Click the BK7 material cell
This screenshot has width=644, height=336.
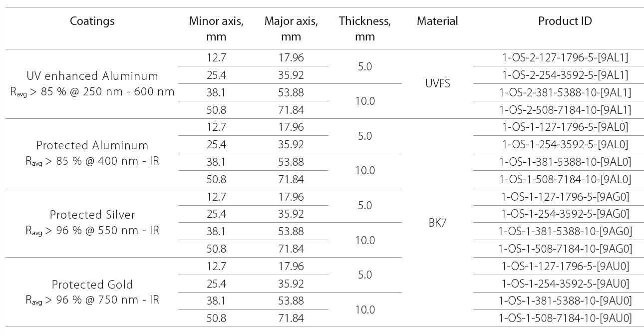click(437, 223)
